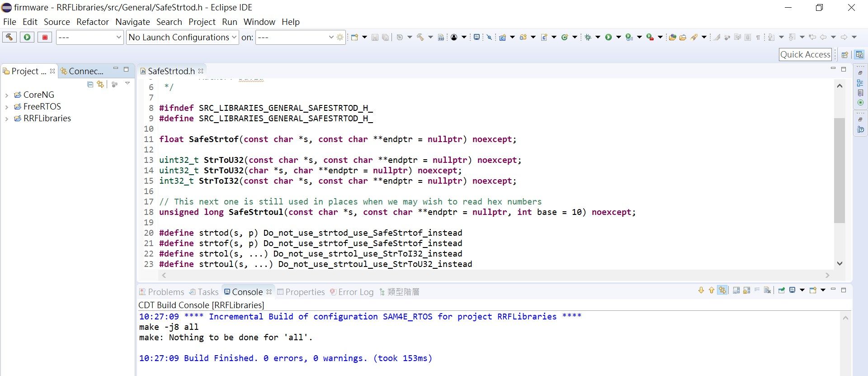Click the editor scroll down arrow

(840, 263)
